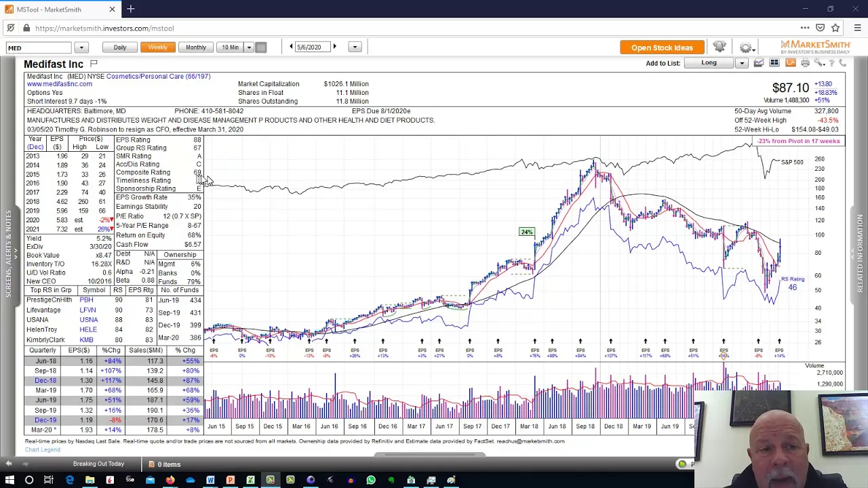This screenshot has width=868, height=488.
Task: Click the 24% gain marker on chart
Action: tap(526, 232)
